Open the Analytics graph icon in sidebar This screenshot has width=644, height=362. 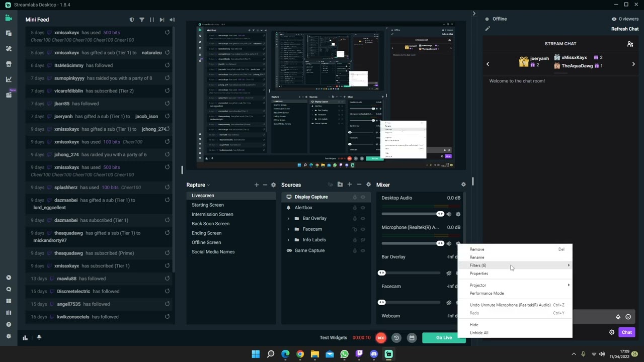[x=9, y=79]
